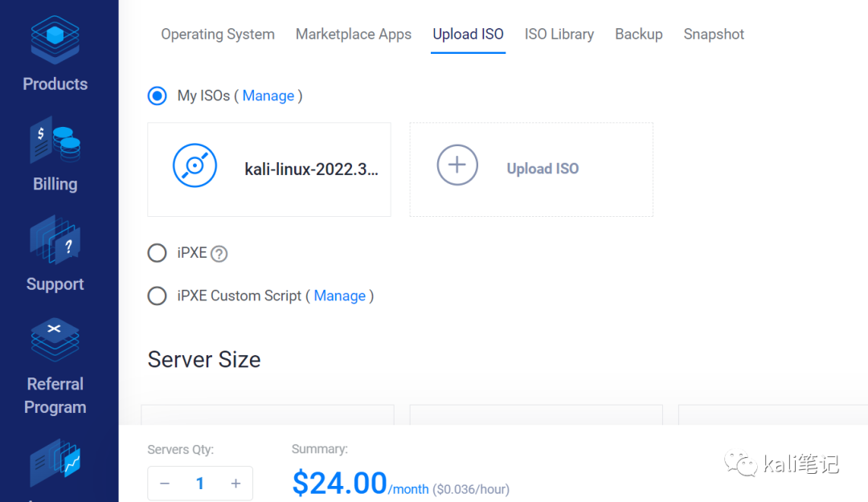This screenshot has height=502, width=868.
Task: Increase servers quantity with plus button
Action: point(235,484)
